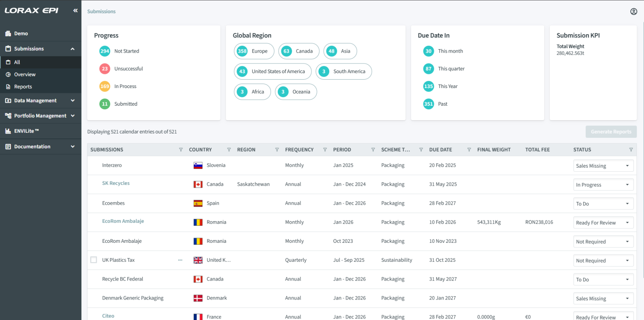The image size is (644, 320).
Task: Click the filter icon on Country column
Action: [229, 150]
